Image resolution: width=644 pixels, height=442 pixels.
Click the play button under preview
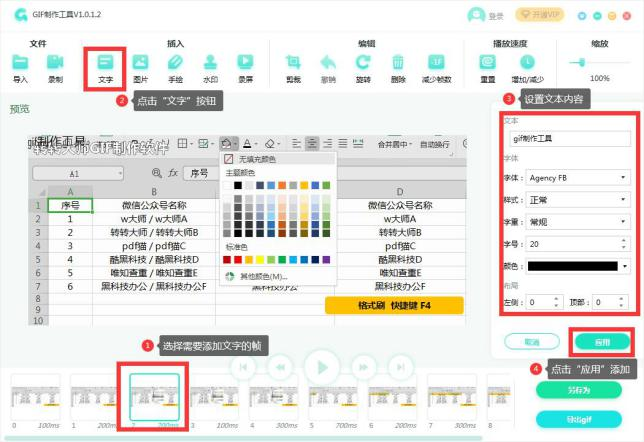click(322, 367)
